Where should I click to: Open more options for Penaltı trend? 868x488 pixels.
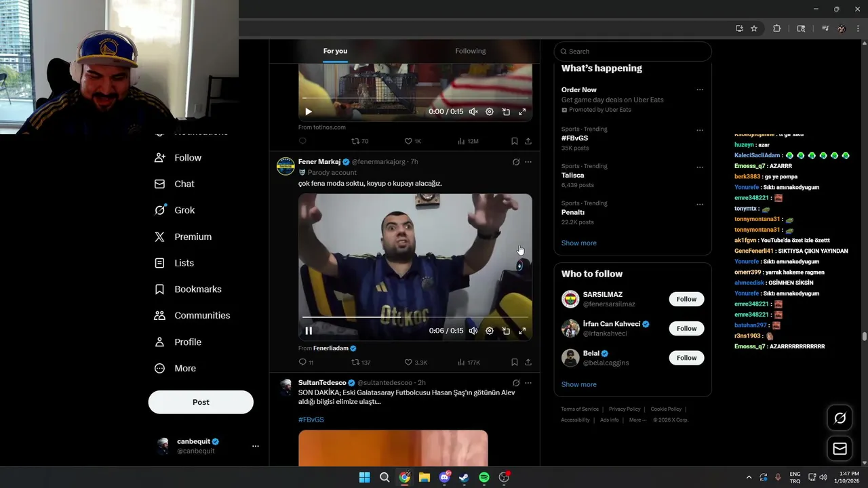[x=700, y=204]
